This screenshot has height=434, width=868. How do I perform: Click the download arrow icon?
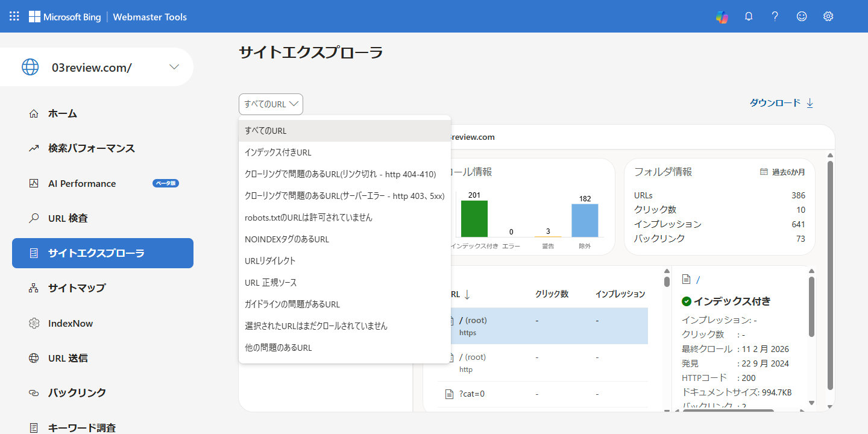pos(810,103)
